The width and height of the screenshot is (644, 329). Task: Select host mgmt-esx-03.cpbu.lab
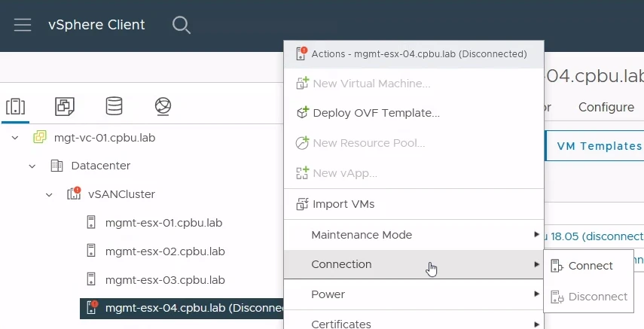point(165,280)
